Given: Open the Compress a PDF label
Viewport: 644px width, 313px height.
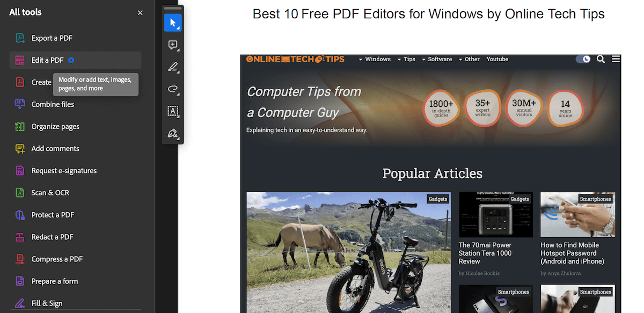Looking at the screenshot, I should click(x=57, y=259).
